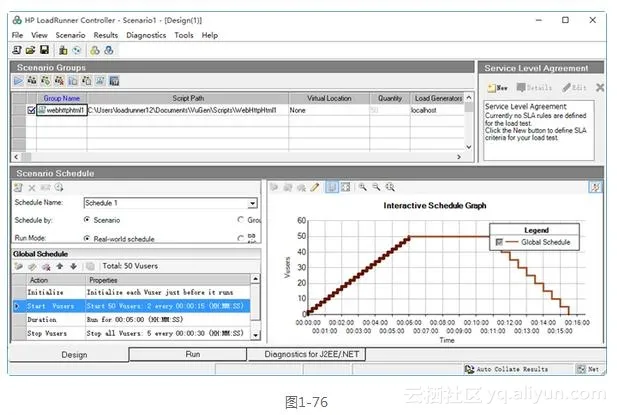Click the last monitor icon in Scenario Groups toolbar
This screenshot has width=617, height=415.
114,81
